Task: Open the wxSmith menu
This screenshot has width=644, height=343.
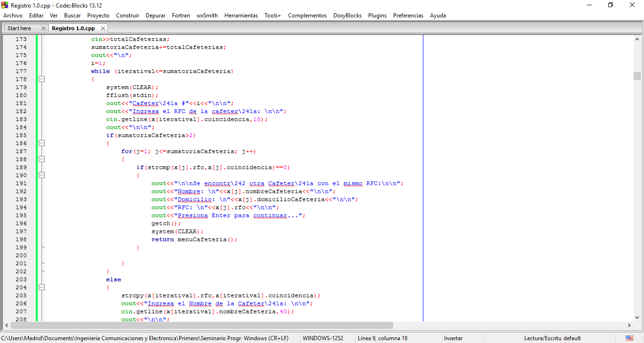Action: coord(207,16)
